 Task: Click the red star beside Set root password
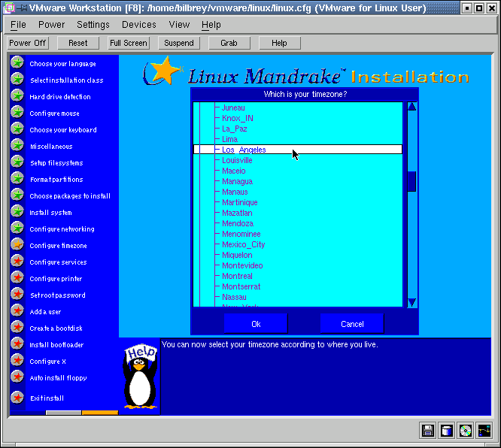coord(17,295)
